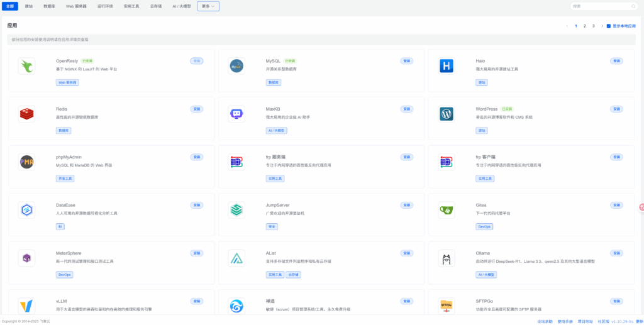Click the MaxKB robot icon
Screen dimensions: 644x325
[236, 114]
